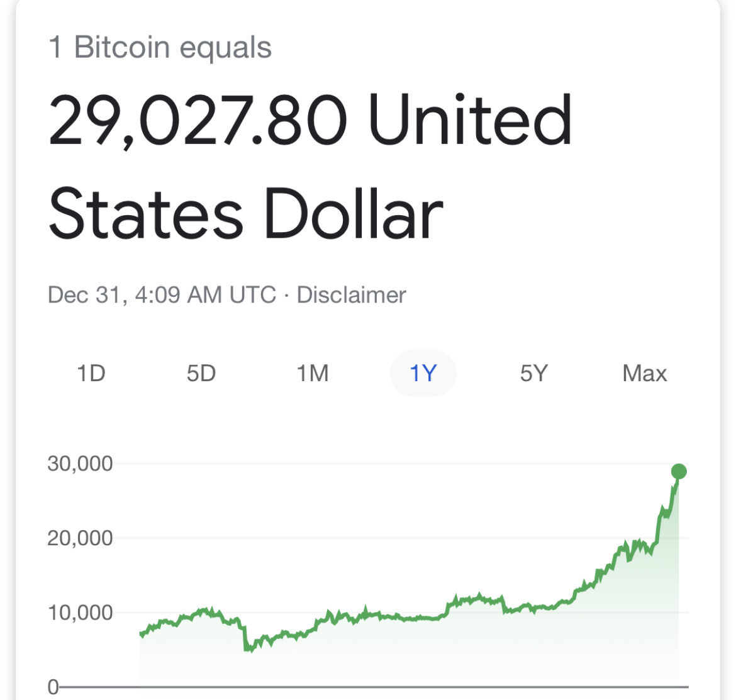Click the 30,000 y-axis label
736x700 pixels.
[80, 464]
